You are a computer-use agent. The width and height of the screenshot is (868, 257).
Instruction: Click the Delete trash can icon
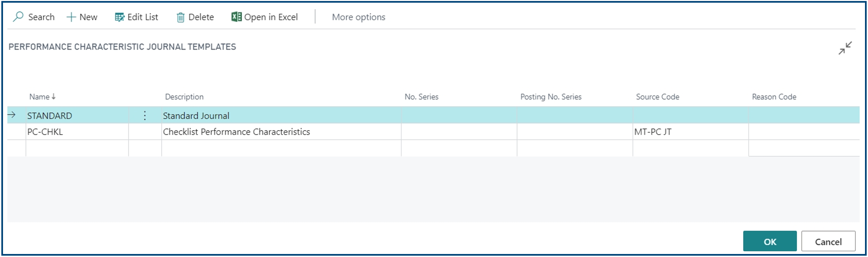click(181, 17)
